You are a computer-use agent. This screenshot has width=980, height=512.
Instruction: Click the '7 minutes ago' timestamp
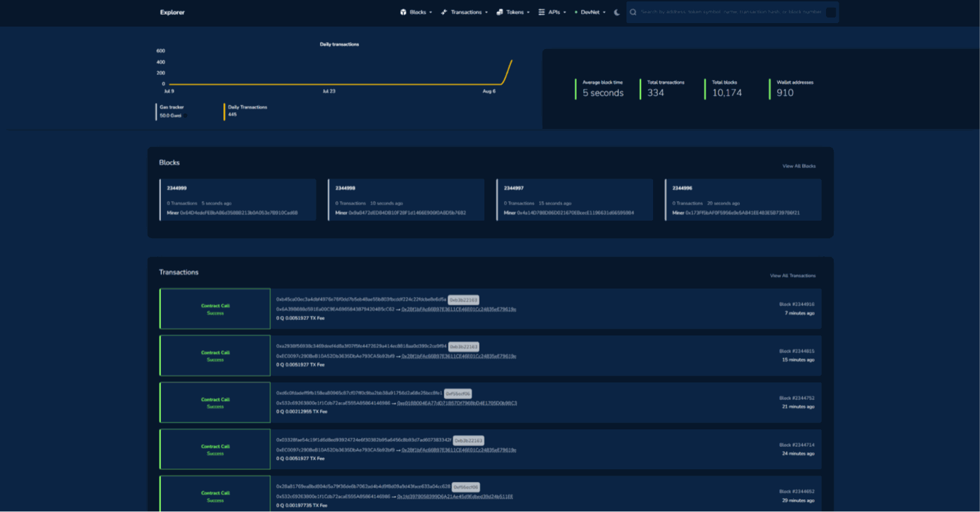coord(799,313)
